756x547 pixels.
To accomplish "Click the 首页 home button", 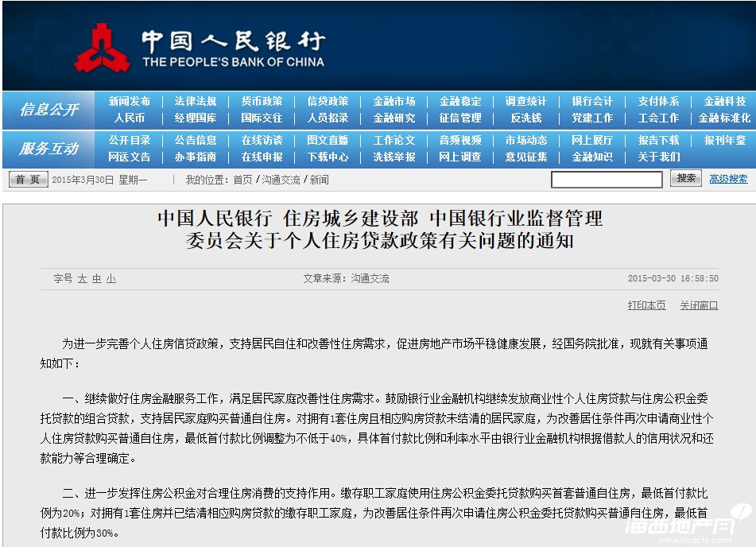I will pyautogui.click(x=29, y=180).
